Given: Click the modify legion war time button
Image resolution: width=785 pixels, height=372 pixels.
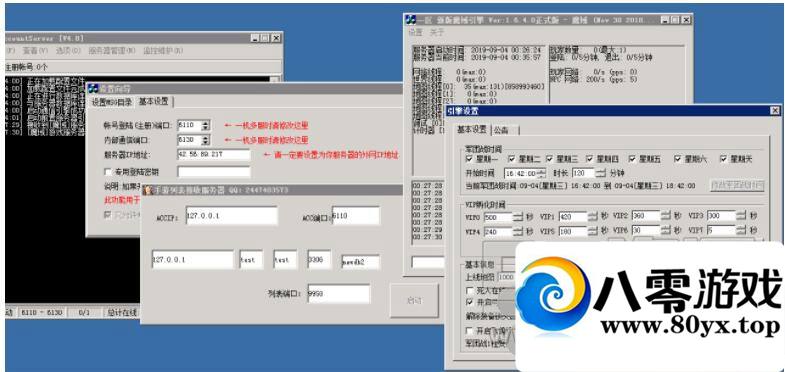Looking at the screenshot, I should [x=737, y=185].
